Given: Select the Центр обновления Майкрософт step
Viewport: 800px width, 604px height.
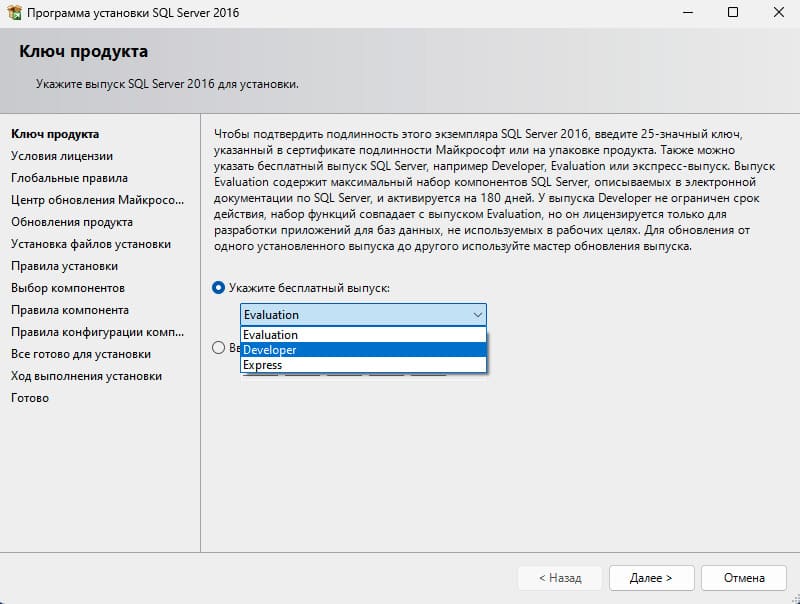Looking at the screenshot, I should [97, 200].
